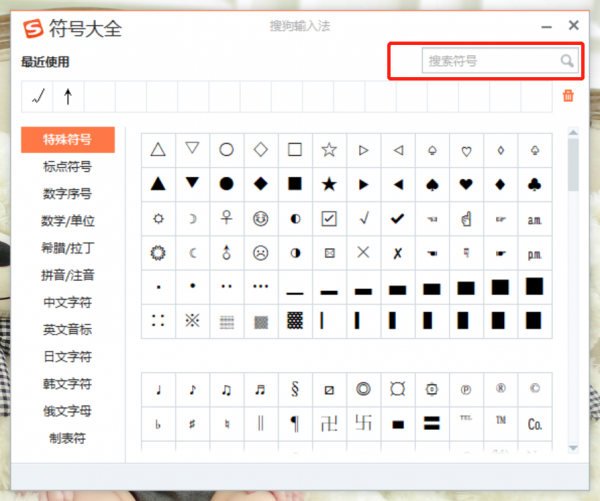
Task: Click the search symbols input field
Action: pos(499,60)
